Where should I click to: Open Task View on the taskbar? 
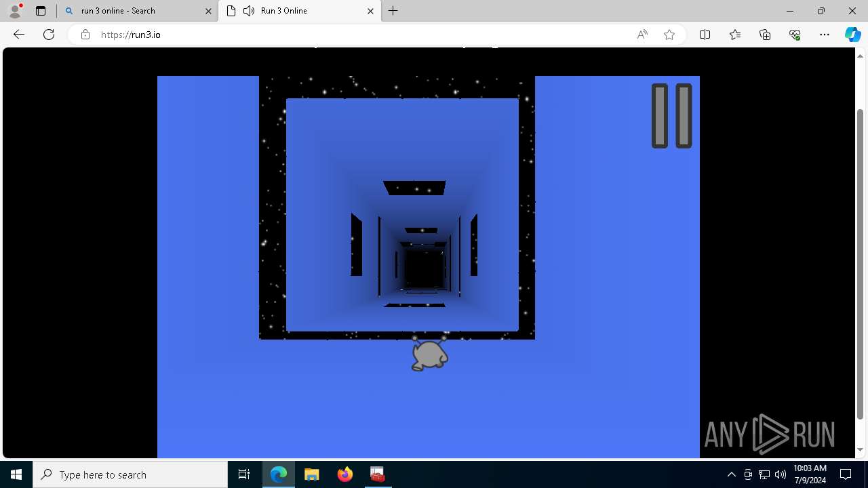click(244, 474)
